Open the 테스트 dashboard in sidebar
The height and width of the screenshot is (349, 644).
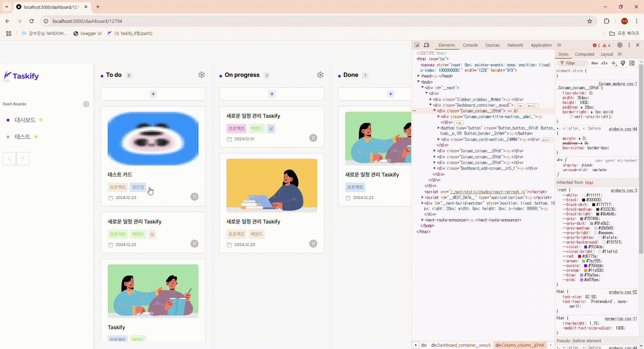pyautogui.click(x=22, y=137)
